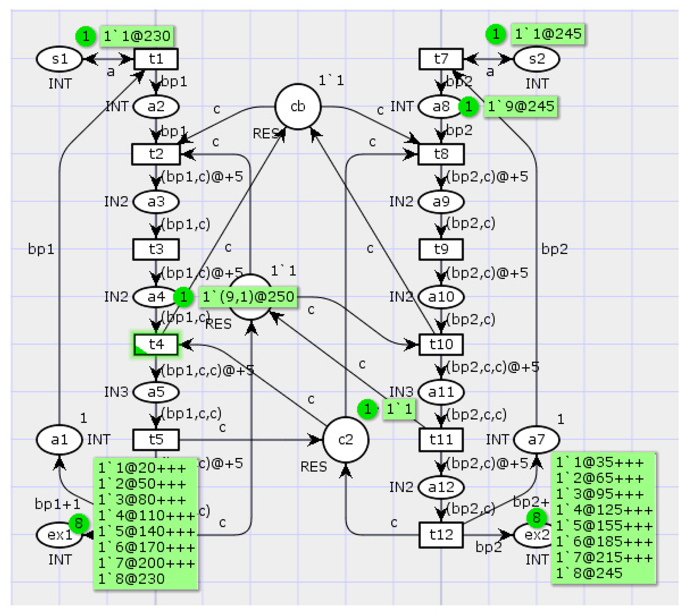Click arc inscription (bp2,c,c)@+5 below t10
This screenshot has height=616, width=692.
(493, 367)
